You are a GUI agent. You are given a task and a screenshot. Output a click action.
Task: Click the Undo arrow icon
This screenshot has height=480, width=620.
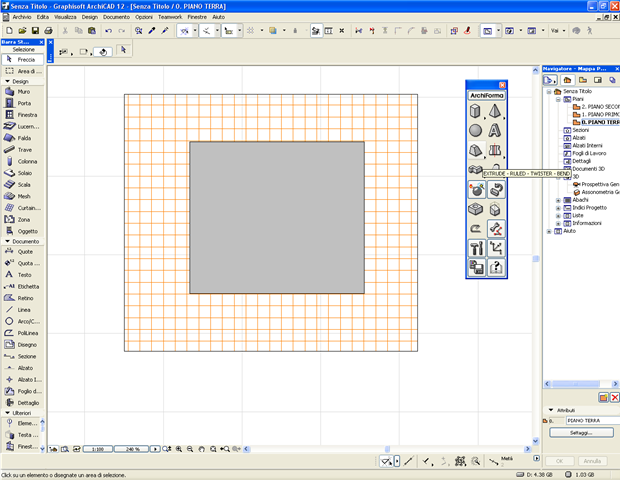point(108,31)
